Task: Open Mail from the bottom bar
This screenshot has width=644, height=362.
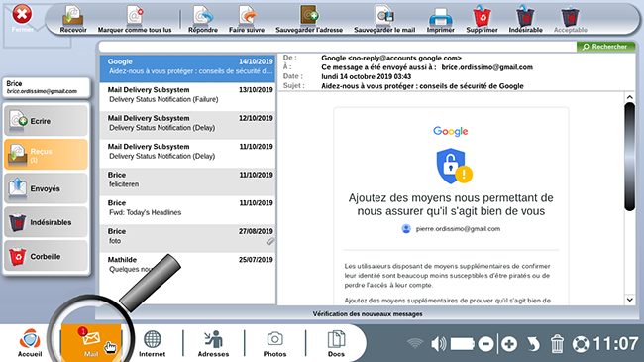Action: (91, 343)
